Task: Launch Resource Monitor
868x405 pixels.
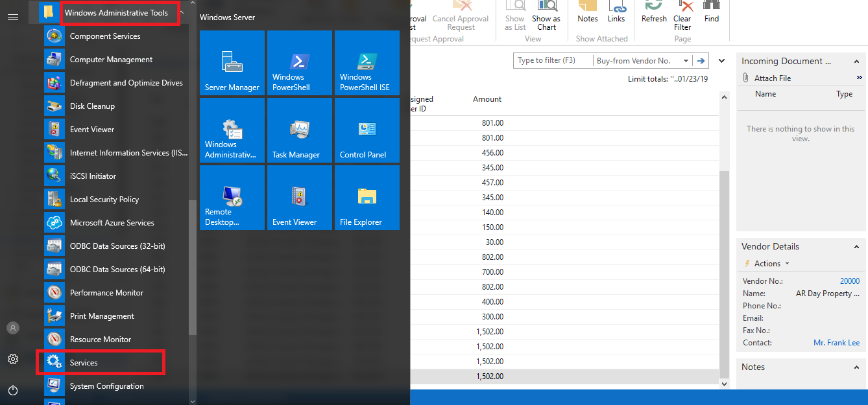Action: (x=115, y=340)
